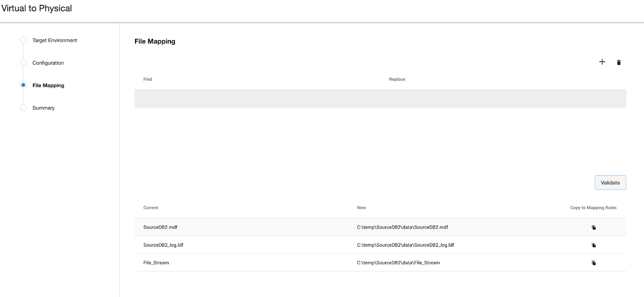Select the SourceDB2_log.ldf current file entry
Viewport: 644px width, 297px height.
(163, 245)
